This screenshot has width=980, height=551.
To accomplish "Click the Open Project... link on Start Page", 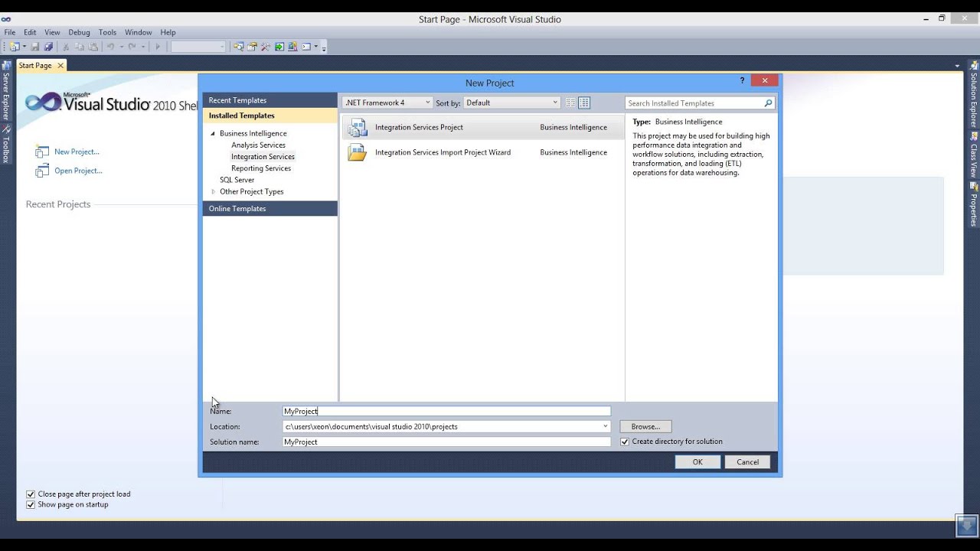I will (78, 171).
